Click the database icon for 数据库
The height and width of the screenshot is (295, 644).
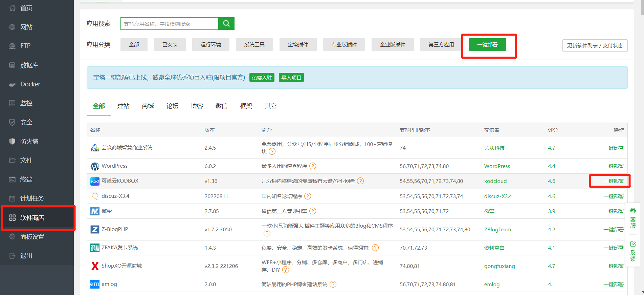(12, 65)
